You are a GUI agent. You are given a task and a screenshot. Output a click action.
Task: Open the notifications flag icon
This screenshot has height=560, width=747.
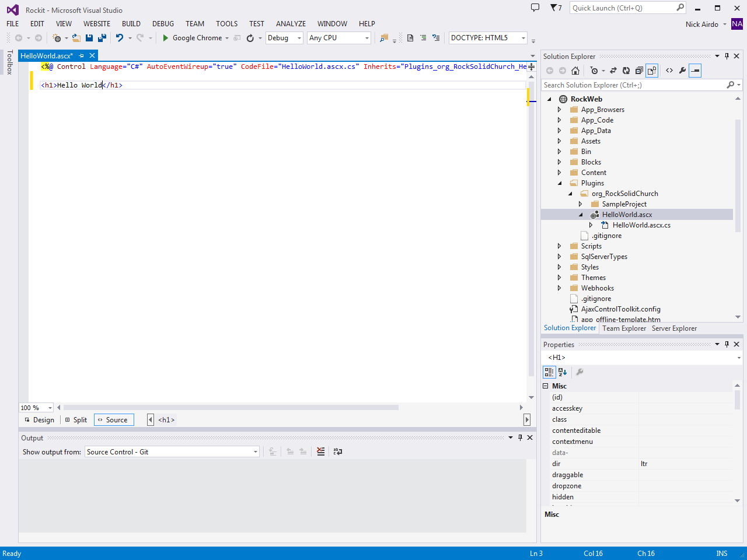click(554, 8)
